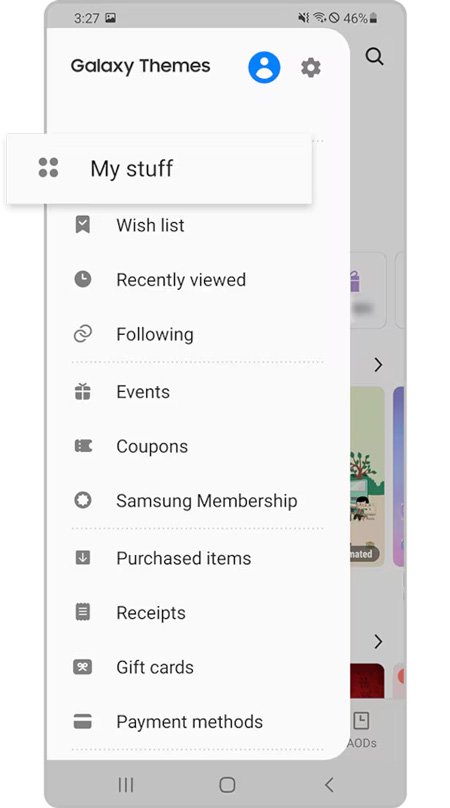Tap the Android back navigation arrow
Viewport: 450px width, 808px height.
pyautogui.click(x=329, y=785)
